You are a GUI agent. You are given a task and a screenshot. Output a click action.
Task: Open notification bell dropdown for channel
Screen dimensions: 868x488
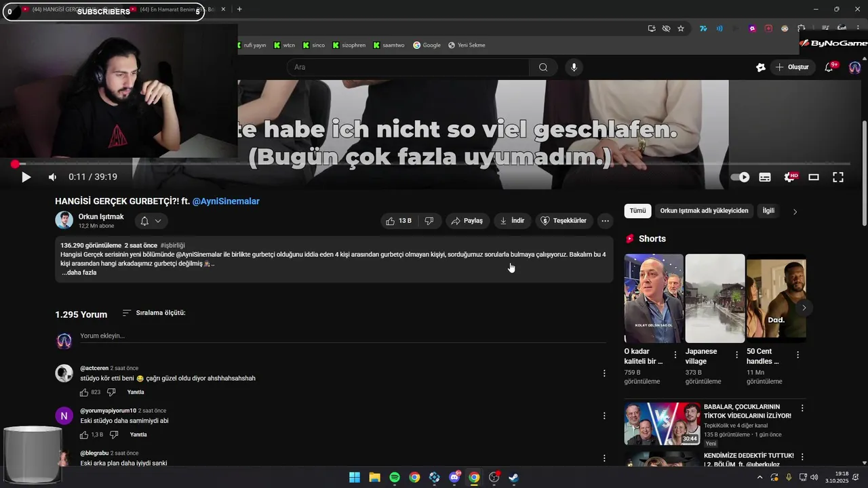[x=151, y=221]
